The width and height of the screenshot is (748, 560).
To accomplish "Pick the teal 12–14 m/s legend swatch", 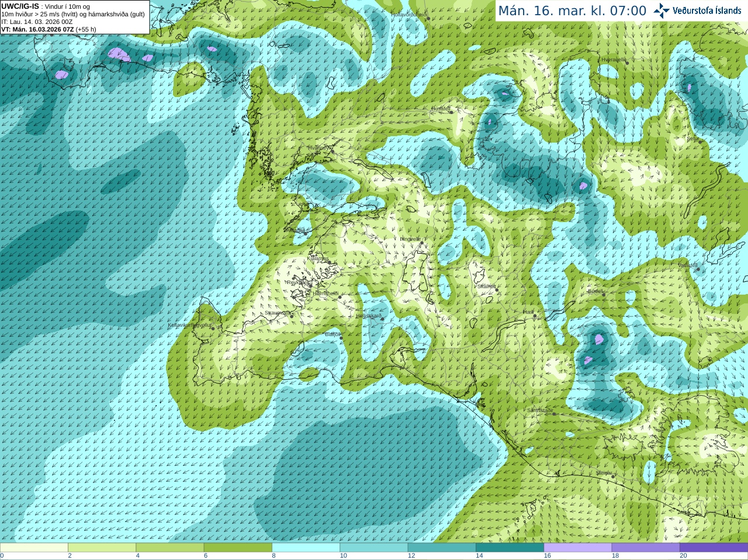I will (442, 548).
